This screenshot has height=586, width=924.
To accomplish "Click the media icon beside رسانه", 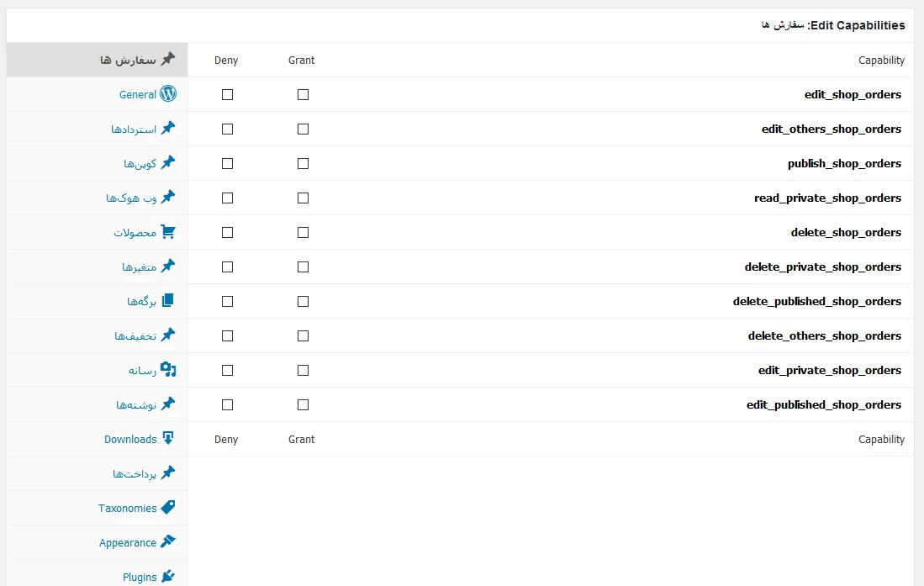I will [168, 370].
